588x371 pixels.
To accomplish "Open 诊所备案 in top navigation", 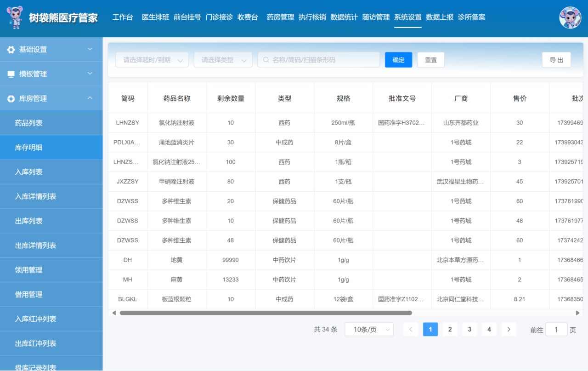I will tap(472, 17).
